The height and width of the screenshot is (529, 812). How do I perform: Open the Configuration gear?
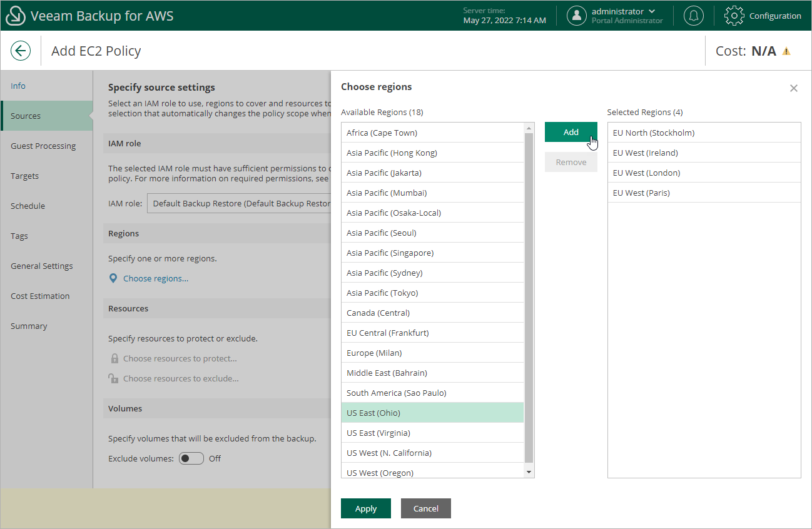tap(734, 16)
